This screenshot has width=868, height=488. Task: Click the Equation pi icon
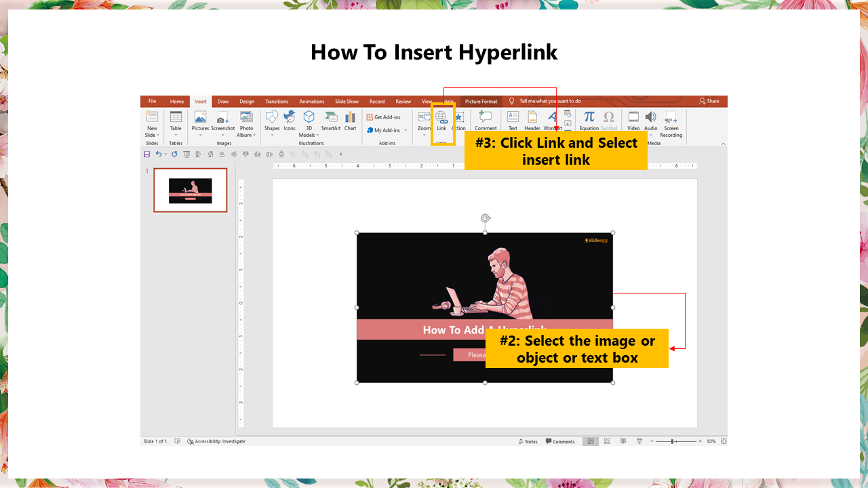coord(589,117)
